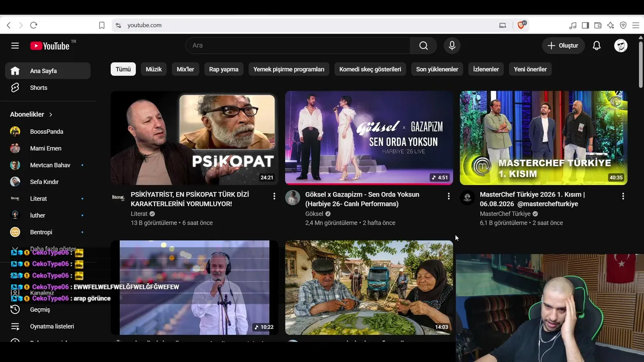Select the Mix'ler filter chip

pos(186,69)
